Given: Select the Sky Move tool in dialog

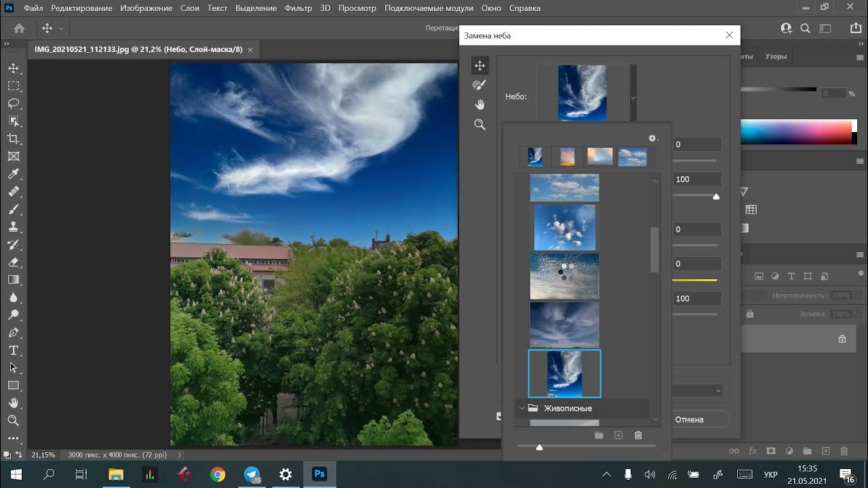Looking at the screenshot, I should point(479,66).
